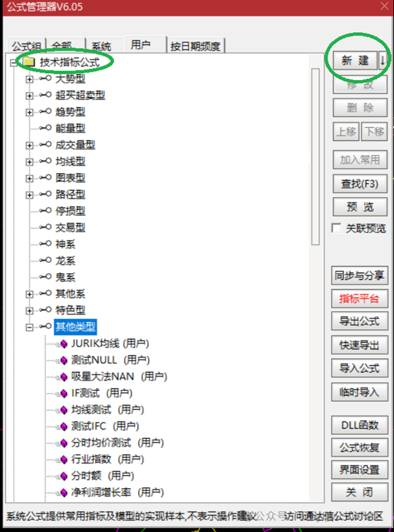The width and height of the screenshot is (394, 532).
Task: Open the dropdown arrow beside 新建
Action: tap(382, 61)
